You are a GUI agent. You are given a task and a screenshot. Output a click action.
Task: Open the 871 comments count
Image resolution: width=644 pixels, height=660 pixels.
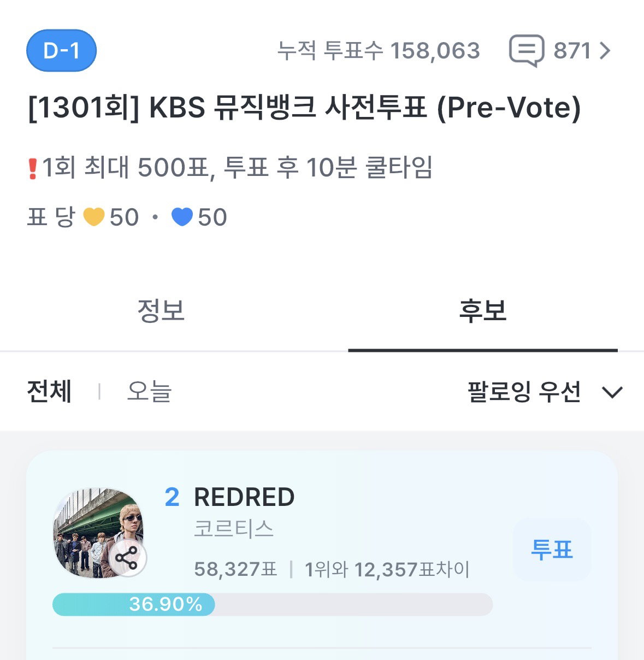[x=572, y=51]
